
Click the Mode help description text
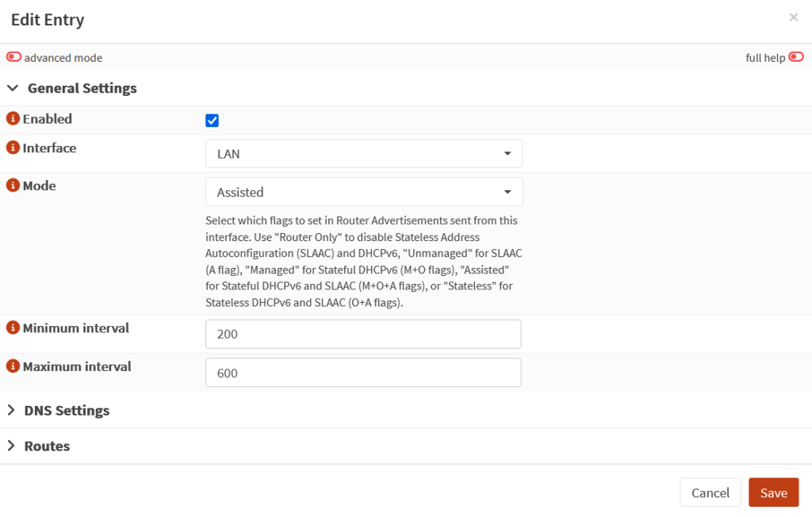[x=362, y=261]
